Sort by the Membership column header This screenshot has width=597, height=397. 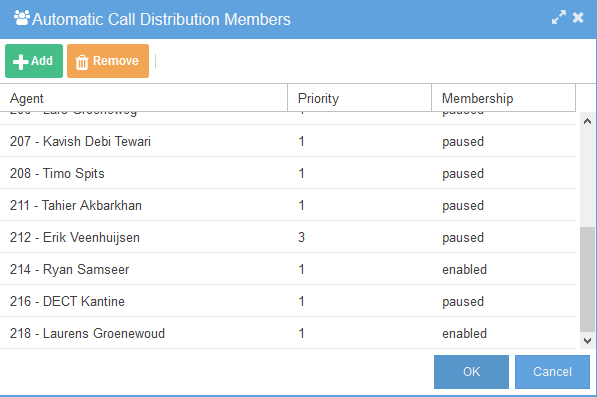[x=503, y=98]
